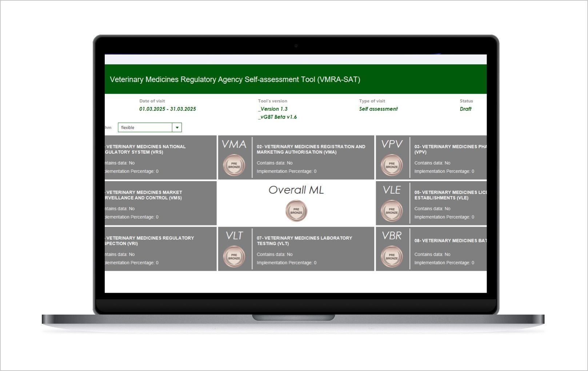Viewport: 588px width, 371px height.
Task: Click the date 01.03.2025 - 31.03.2025
Action: [x=168, y=109]
